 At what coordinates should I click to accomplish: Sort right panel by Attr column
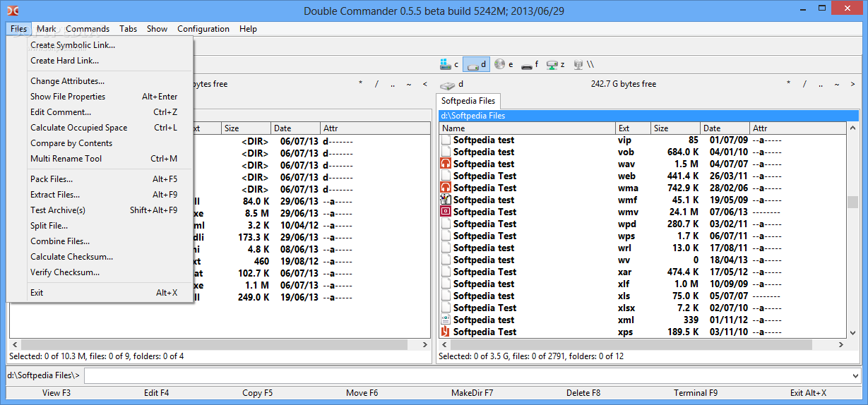pos(797,128)
